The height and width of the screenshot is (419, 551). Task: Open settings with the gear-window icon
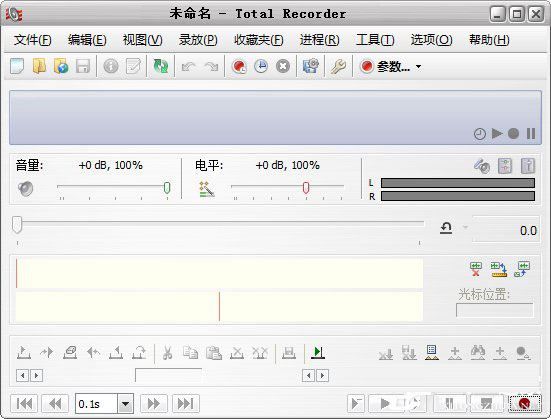click(x=311, y=66)
